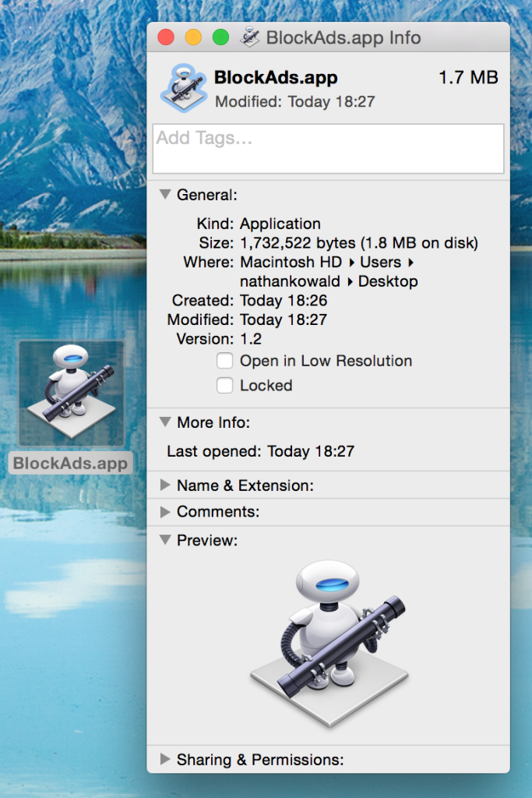Tick the Locked checkbox
The width and height of the screenshot is (532, 798).
click(225, 385)
